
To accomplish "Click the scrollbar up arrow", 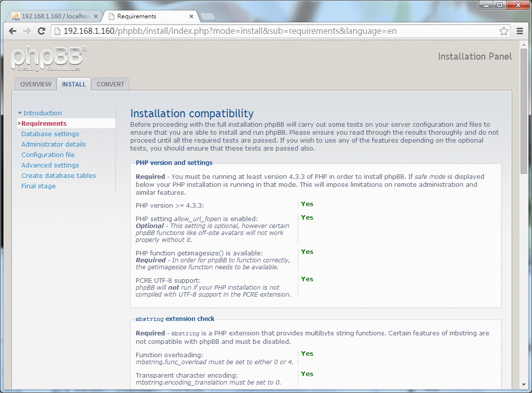I will click(x=524, y=45).
